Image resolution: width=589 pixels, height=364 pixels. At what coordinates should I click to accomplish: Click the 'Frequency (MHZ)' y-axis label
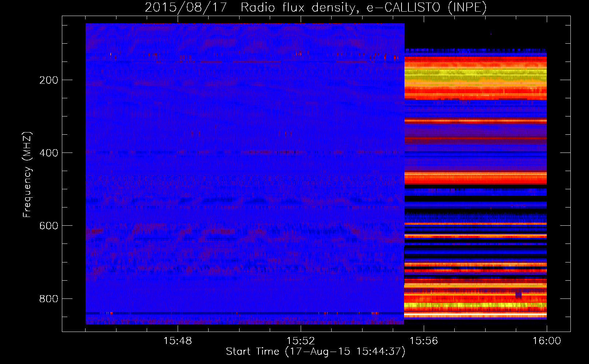coord(27,175)
